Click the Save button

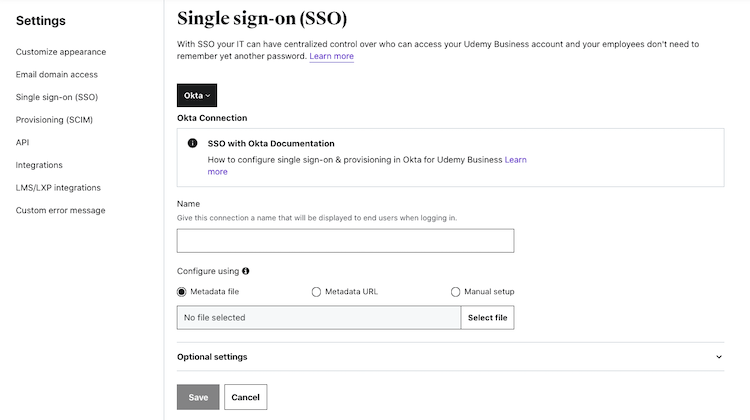[198, 397]
